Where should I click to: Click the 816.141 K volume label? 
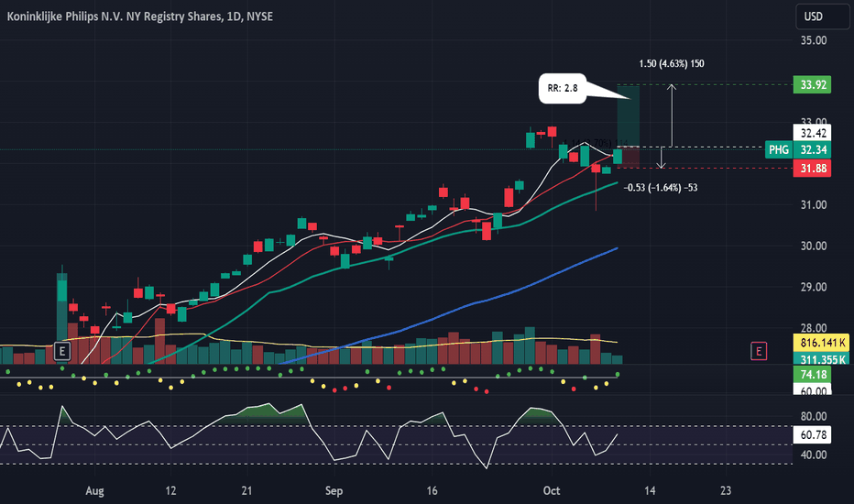823,343
